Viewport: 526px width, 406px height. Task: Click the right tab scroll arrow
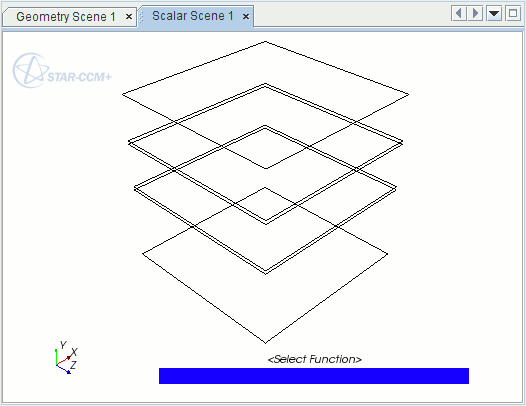475,13
